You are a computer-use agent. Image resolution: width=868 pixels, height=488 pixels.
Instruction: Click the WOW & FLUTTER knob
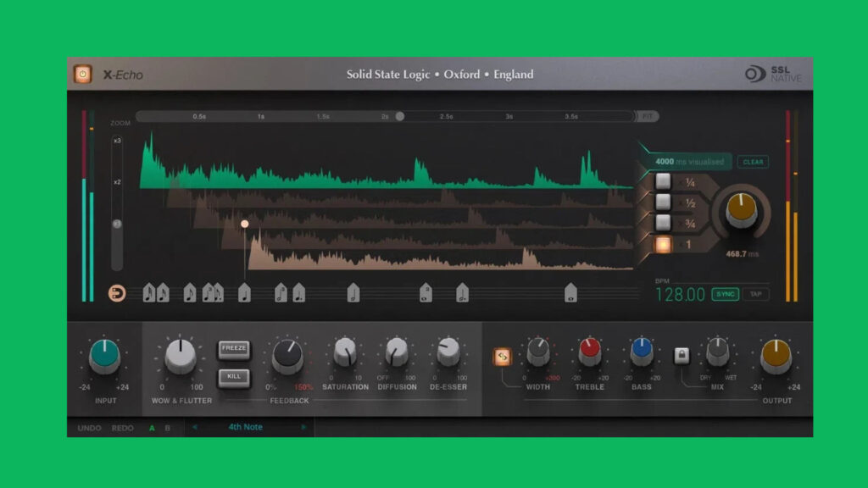tap(180, 356)
